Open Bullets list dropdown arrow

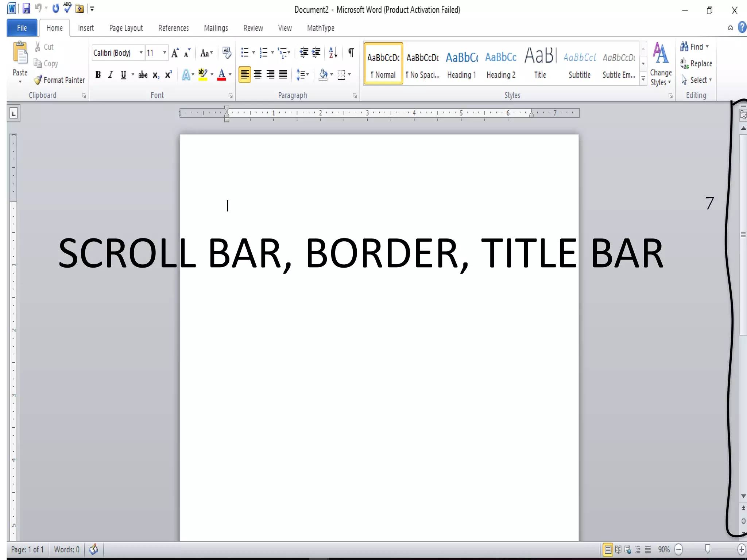click(x=253, y=53)
